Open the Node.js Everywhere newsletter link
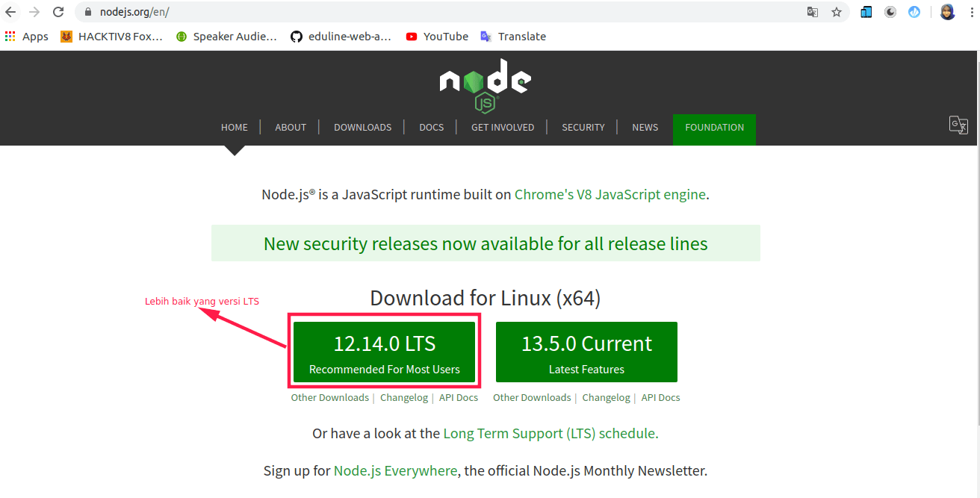980x498 pixels. point(395,471)
